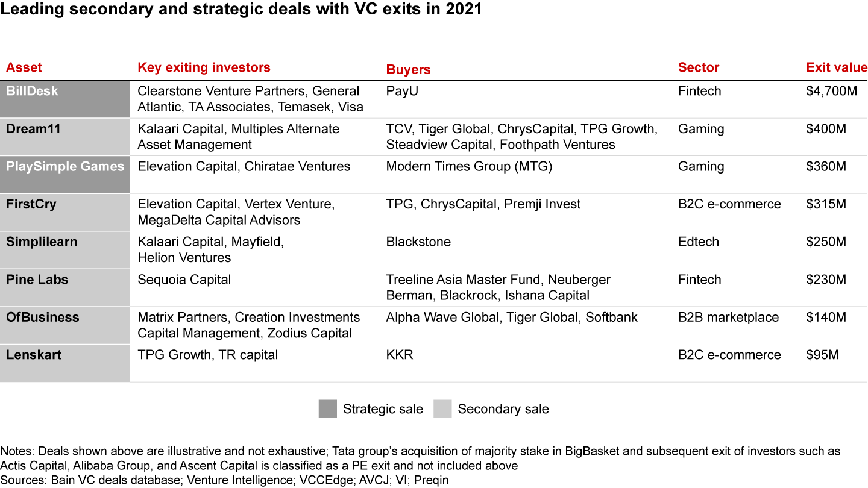Click the B2B marketplace sector cell
This screenshot has width=868, height=488.
(728, 318)
